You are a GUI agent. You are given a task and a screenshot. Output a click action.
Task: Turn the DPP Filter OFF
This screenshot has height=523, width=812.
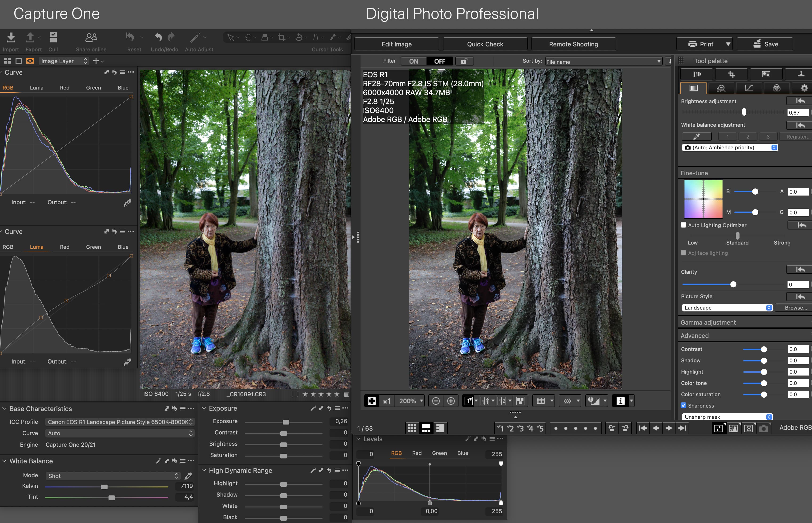pos(440,61)
